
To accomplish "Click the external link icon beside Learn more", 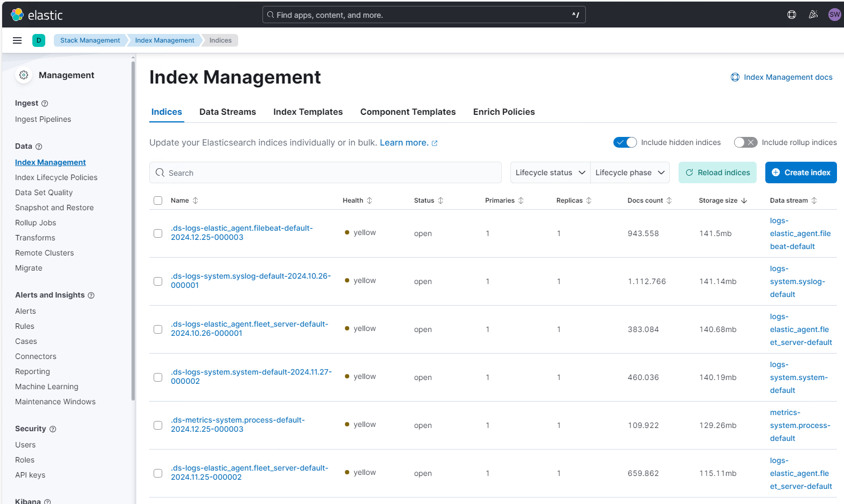I will 435,143.
